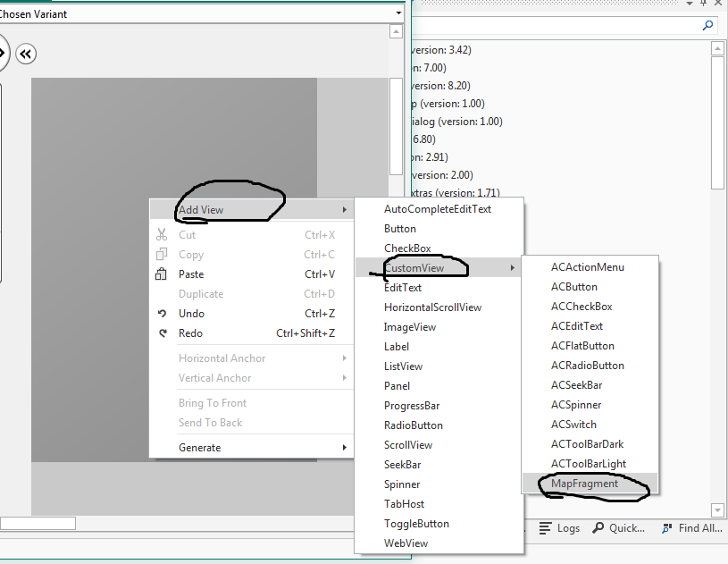Choose ACSwitch custom view
Viewport: 728px width, 564px height.
coord(573,425)
